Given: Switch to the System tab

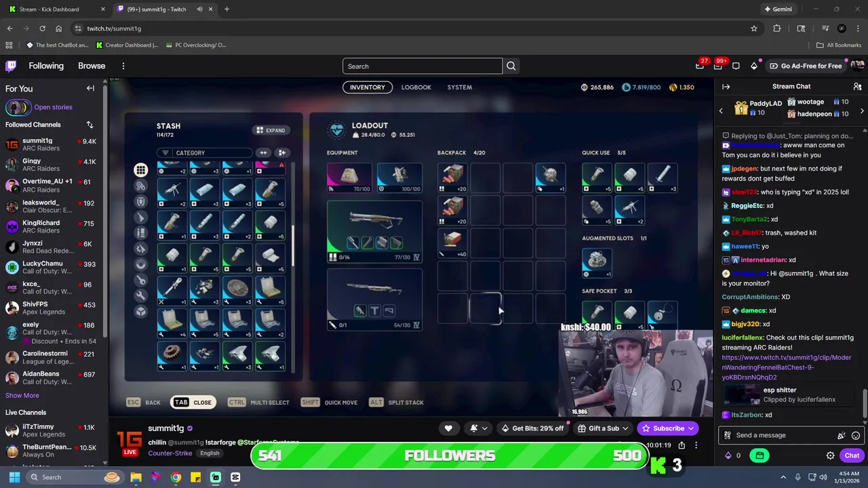Looking at the screenshot, I should pyautogui.click(x=459, y=87).
